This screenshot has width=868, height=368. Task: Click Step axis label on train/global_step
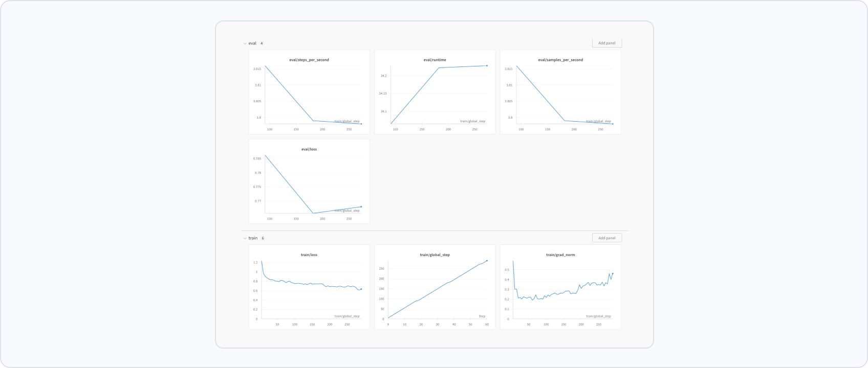482,316
